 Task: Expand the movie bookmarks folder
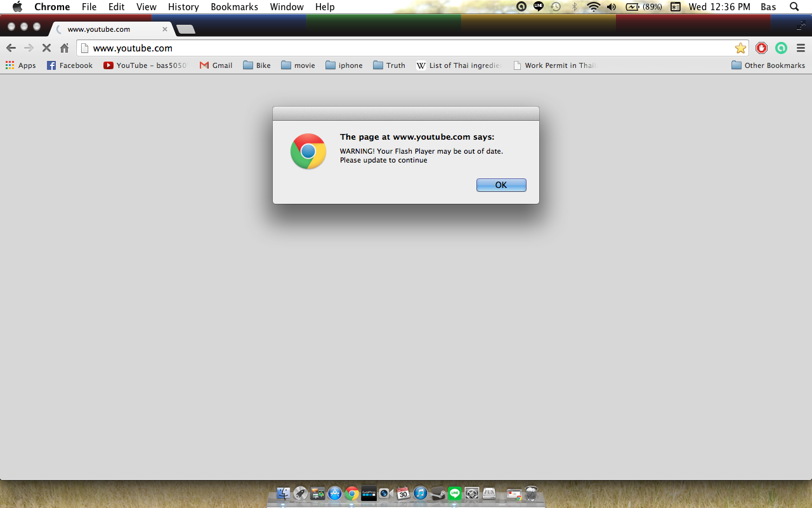pyautogui.click(x=298, y=65)
